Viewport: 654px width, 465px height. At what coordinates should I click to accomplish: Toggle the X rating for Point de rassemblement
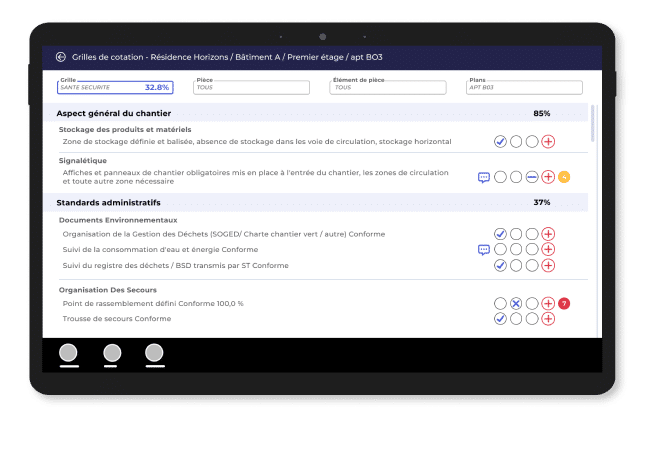coord(516,304)
